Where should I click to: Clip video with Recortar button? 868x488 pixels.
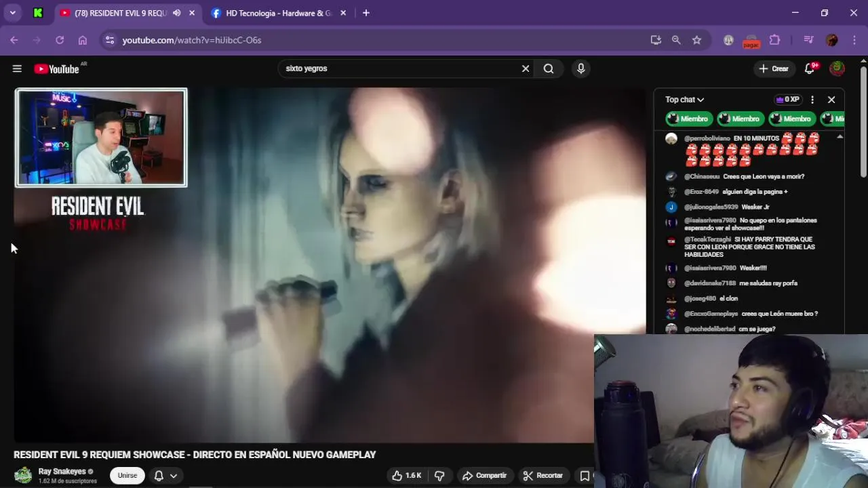(543, 476)
